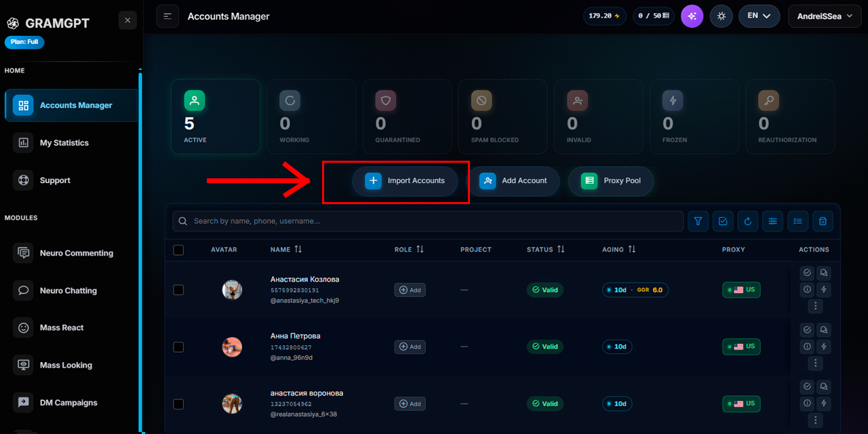Click Valid status of Анастасия Козлова
This screenshot has height=434, width=868.
click(x=545, y=290)
